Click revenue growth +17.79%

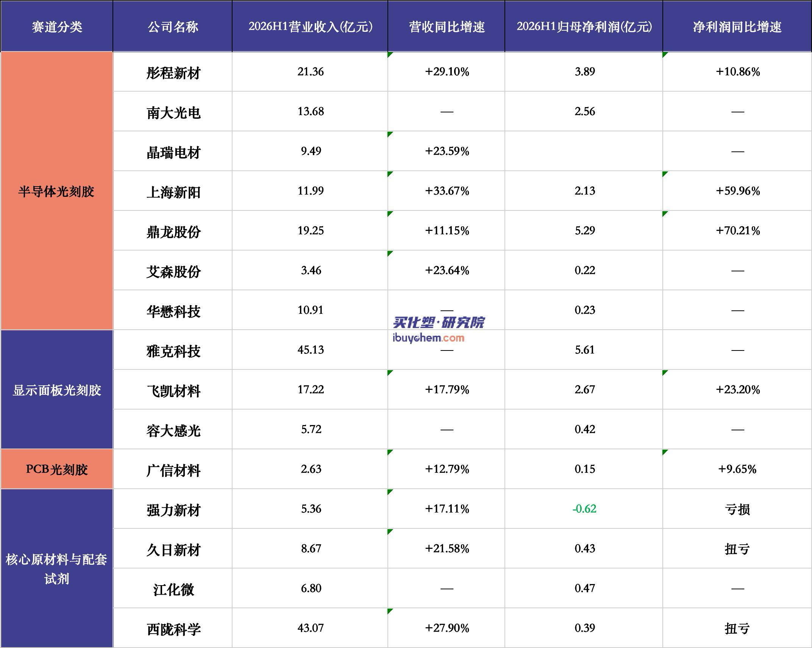tap(447, 389)
